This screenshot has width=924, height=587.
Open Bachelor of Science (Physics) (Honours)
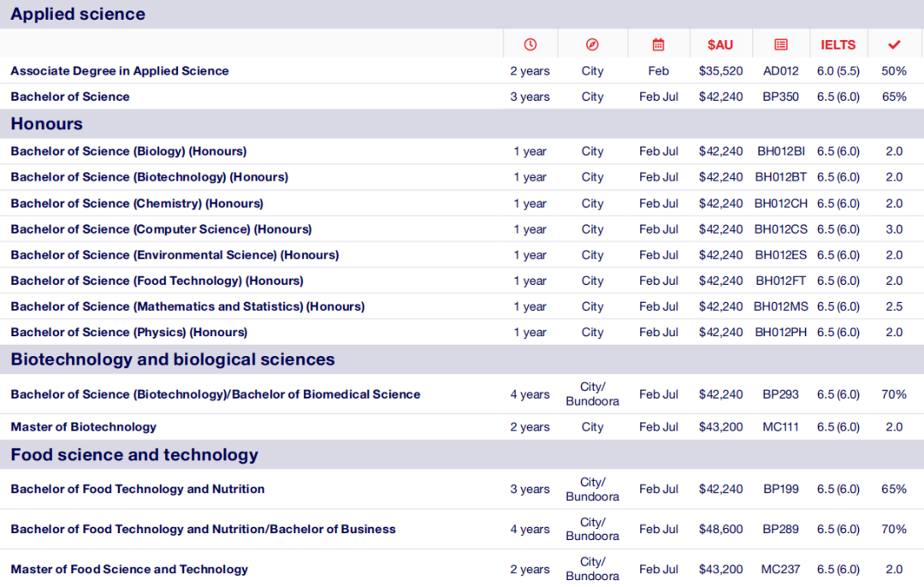(x=128, y=332)
